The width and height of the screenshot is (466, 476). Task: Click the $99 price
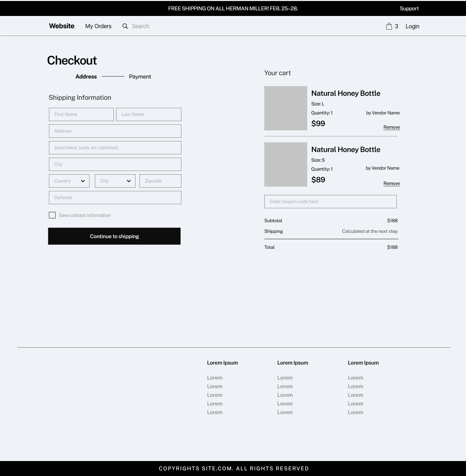point(318,123)
